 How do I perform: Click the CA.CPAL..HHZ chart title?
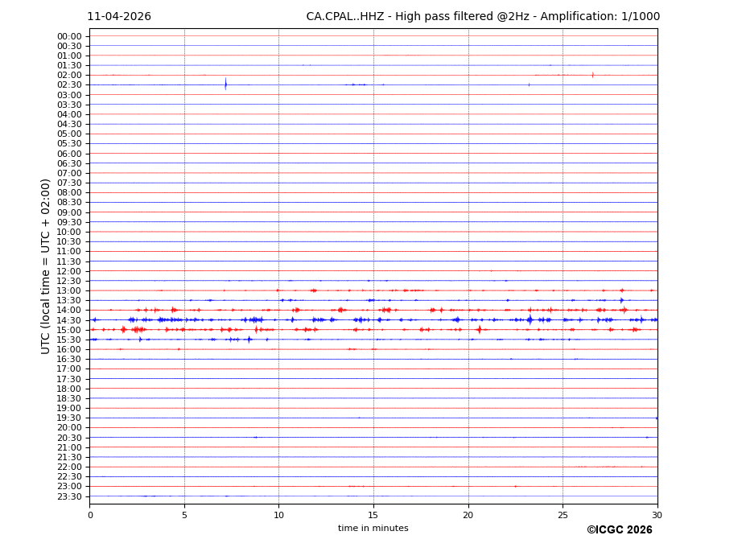tap(482, 17)
